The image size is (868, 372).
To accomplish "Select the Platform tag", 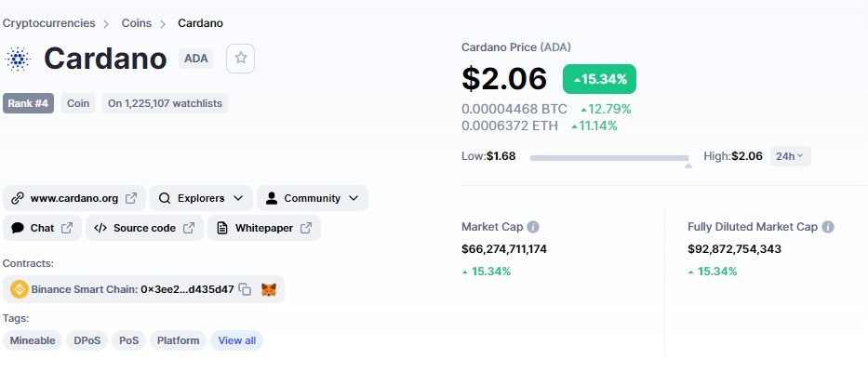I will [x=178, y=340].
